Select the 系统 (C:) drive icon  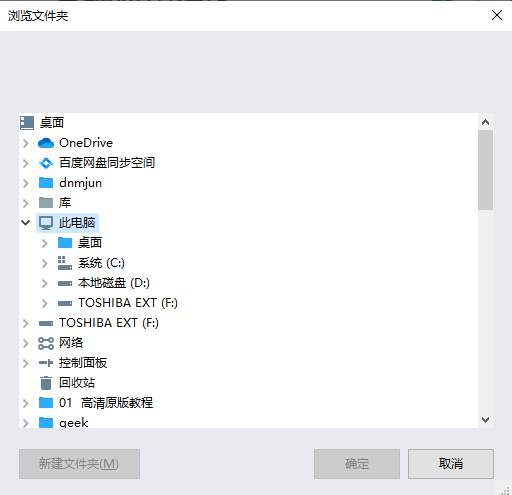pyautogui.click(x=65, y=263)
